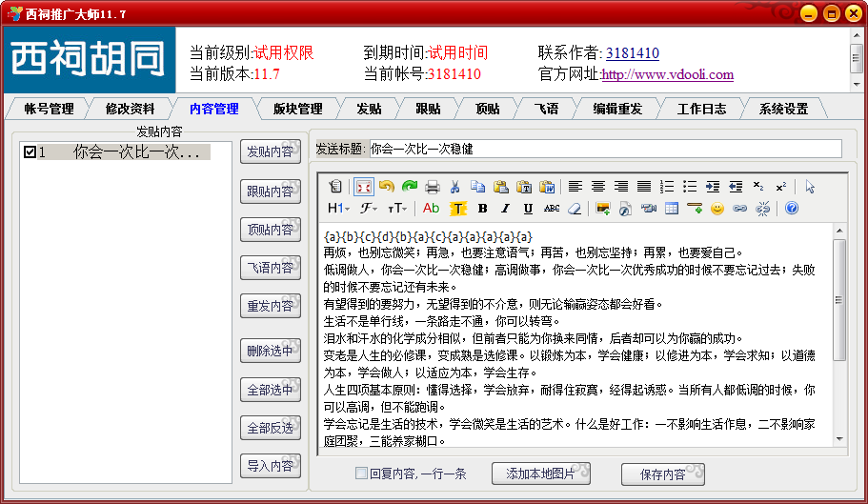Decrease indent of paragraph
Viewport: 868px width, 504px height.
point(736,187)
